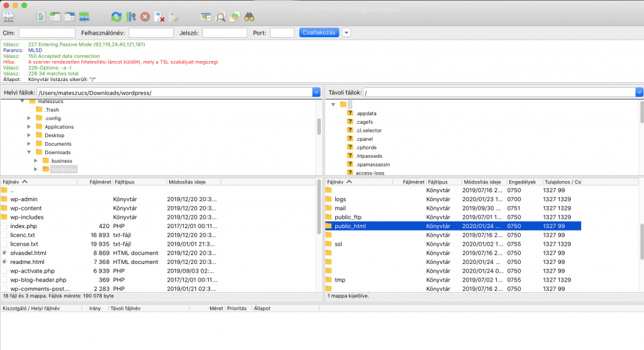The height and width of the screenshot is (350, 644).
Task: Expand the Desktop folder node
Action: click(29, 135)
